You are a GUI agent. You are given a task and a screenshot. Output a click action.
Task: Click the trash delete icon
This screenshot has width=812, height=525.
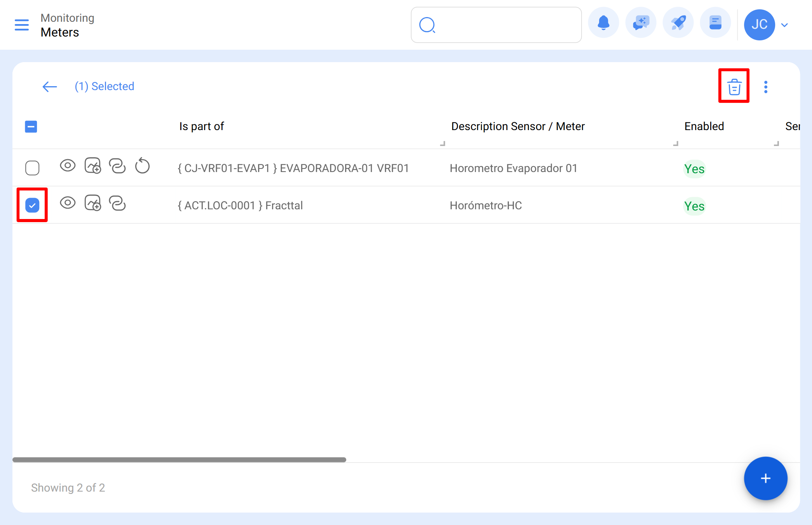point(734,86)
